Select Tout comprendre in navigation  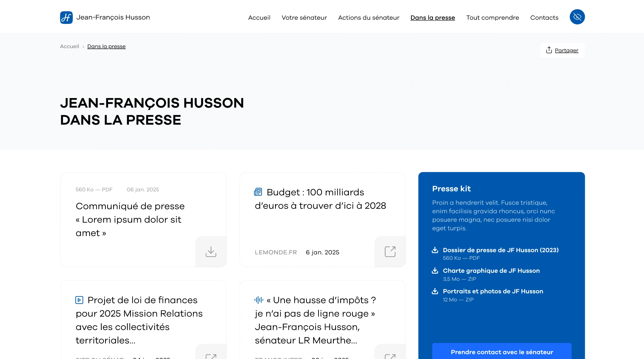(492, 18)
